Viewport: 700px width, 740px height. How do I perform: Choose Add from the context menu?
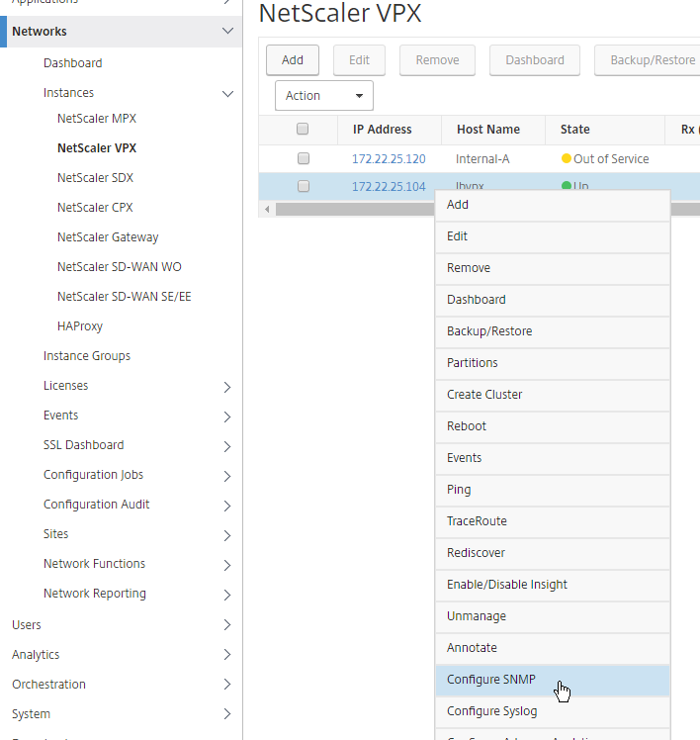(553, 205)
